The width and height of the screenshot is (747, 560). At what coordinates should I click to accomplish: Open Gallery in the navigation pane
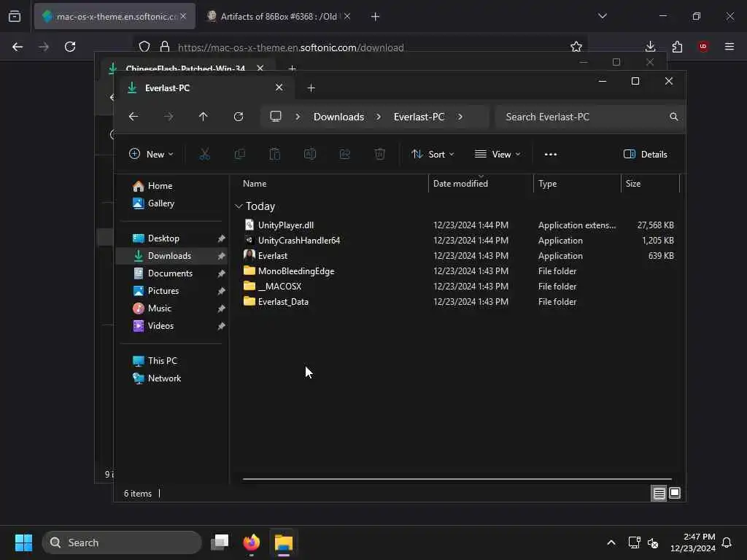click(171, 203)
